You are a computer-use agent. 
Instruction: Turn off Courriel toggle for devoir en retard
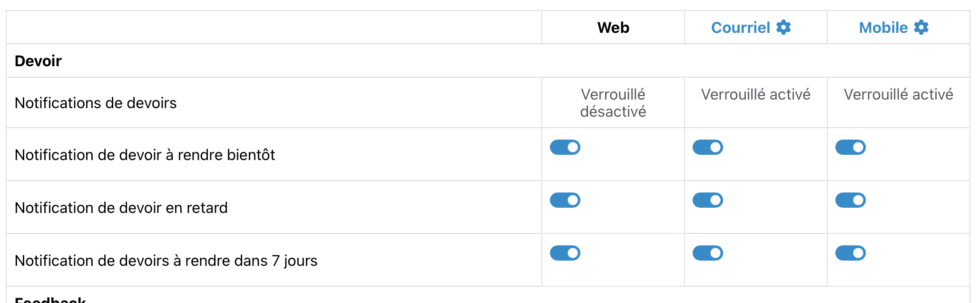coord(708,200)
